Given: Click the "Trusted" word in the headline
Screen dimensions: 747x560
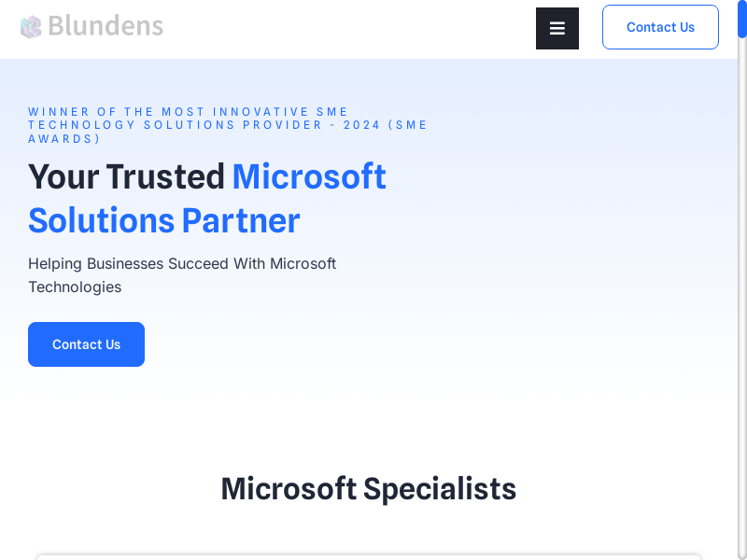Looking at the screenshot, I should click(165, 176).
